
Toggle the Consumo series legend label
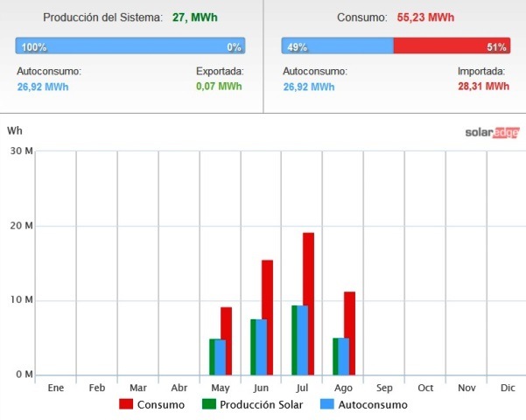click(160, 405)
